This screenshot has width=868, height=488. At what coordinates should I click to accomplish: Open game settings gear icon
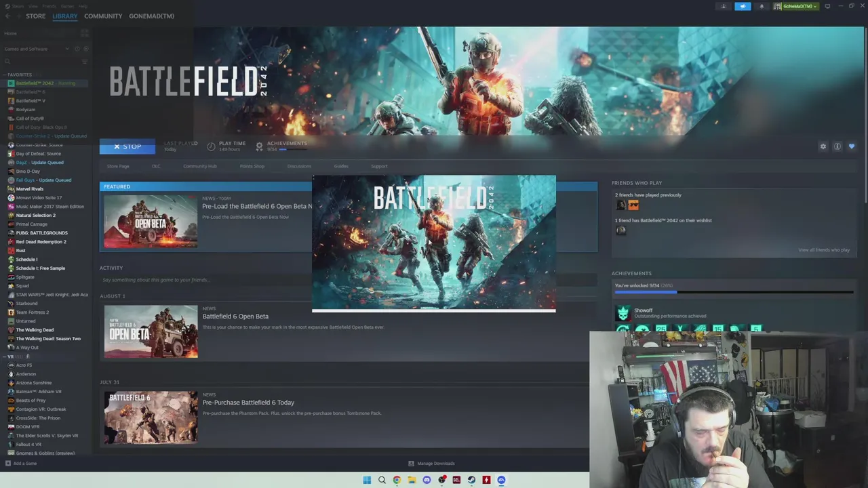click(x=823, y=146)
